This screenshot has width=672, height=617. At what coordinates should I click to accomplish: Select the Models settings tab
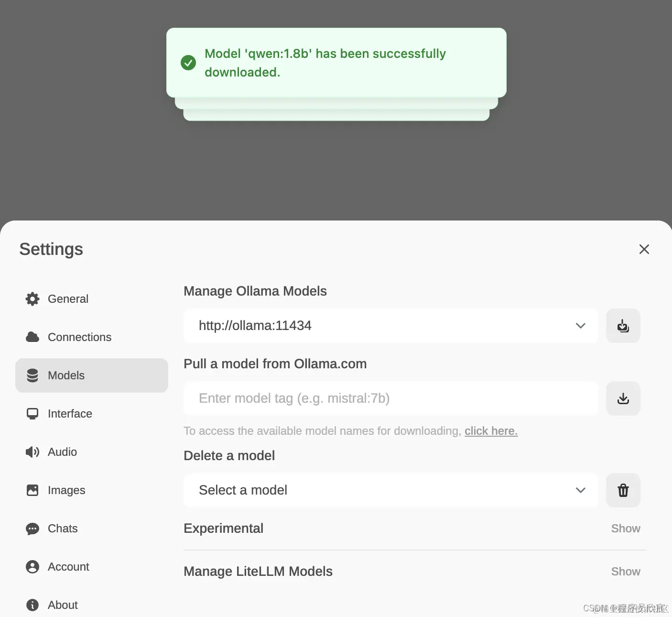91,375
